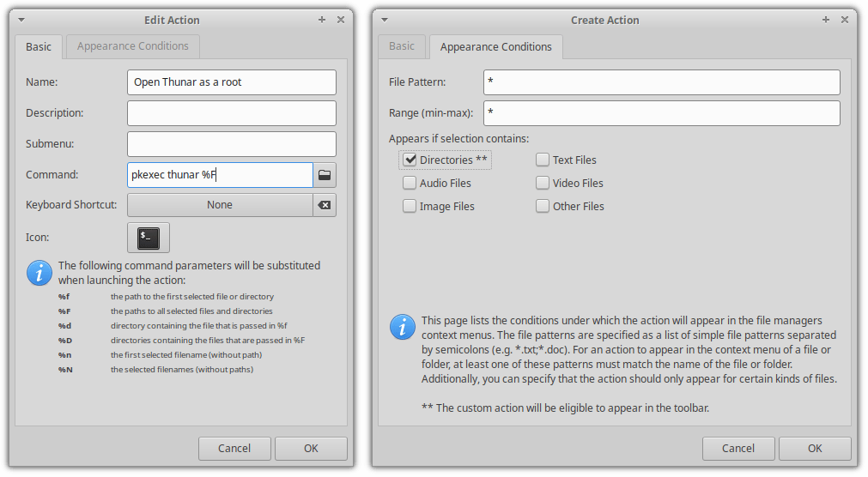Switch to Basic tab in Create Action

[402, 46]
